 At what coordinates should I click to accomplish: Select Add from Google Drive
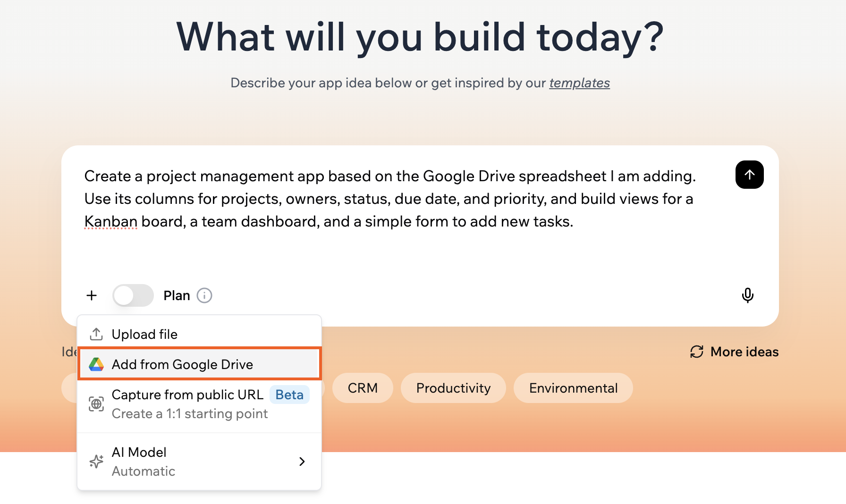tap(199, 364)
